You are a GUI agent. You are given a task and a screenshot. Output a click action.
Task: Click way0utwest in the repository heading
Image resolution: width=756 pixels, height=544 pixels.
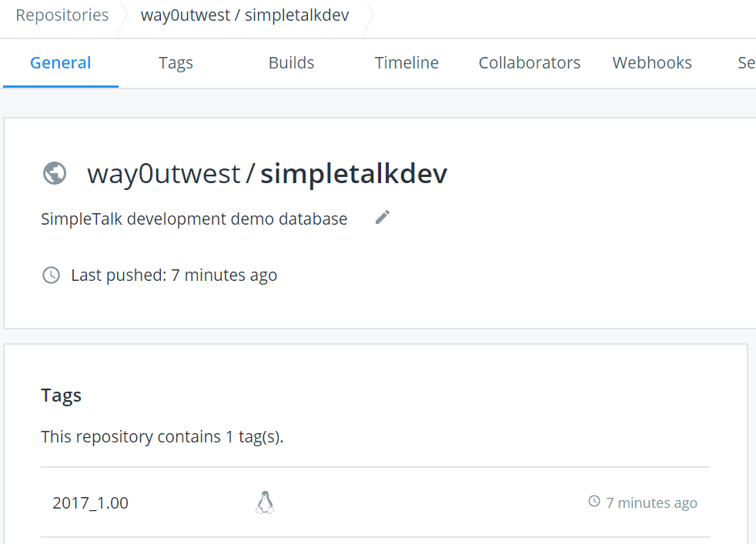click(x=164, y=174)
